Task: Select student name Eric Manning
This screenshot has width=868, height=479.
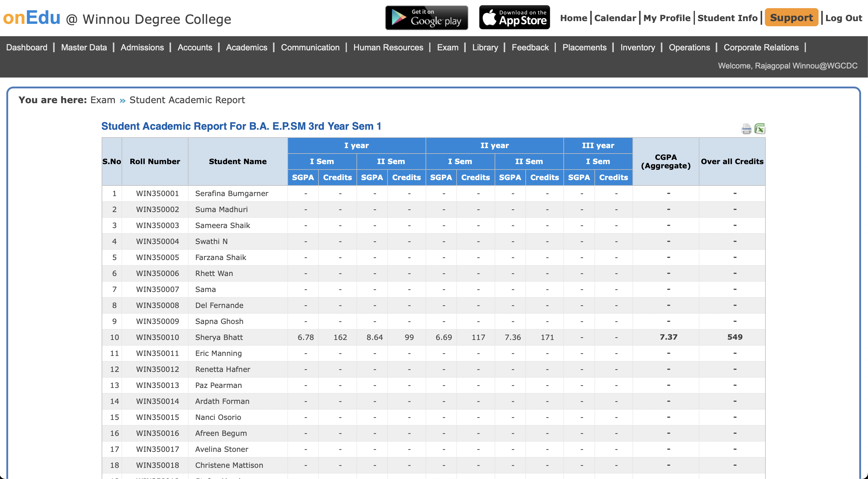Action: [218, 354]
